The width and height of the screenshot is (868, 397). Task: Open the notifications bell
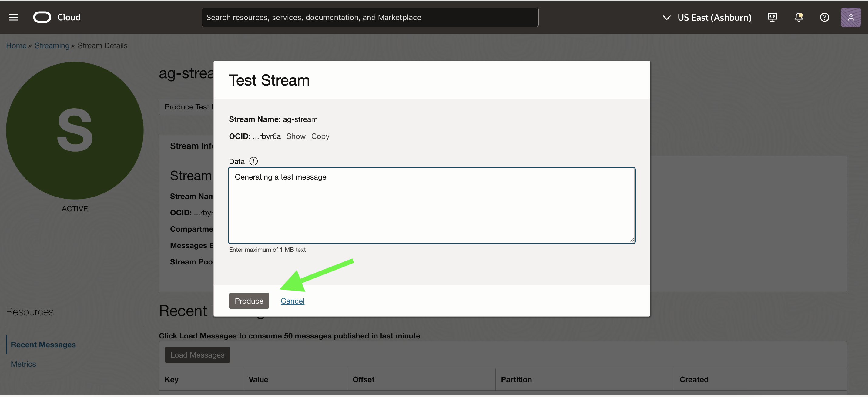pyautogui.click(x=798, y=17)
